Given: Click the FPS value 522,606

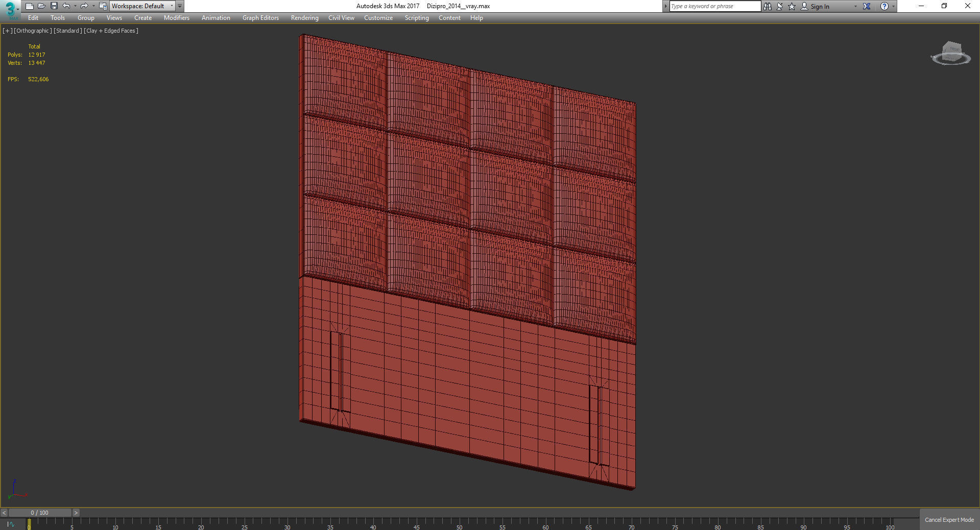Looking at the screenshot, I should (x=38, y=79).
